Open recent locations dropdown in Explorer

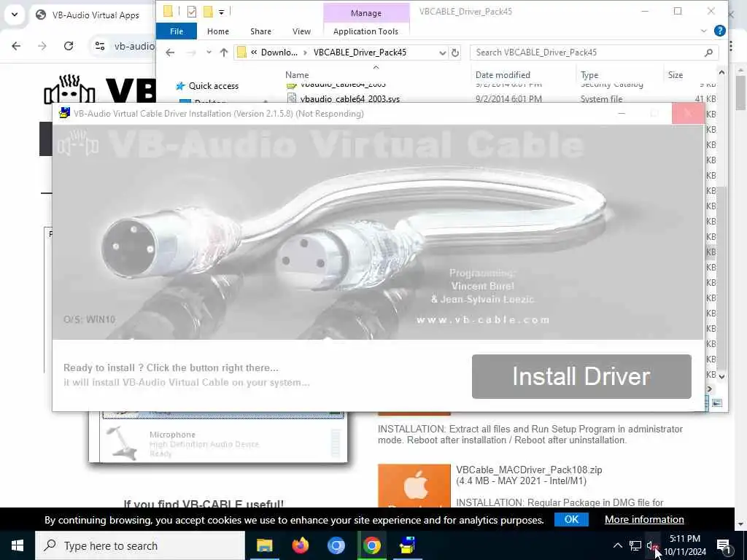tap(209, 52)
